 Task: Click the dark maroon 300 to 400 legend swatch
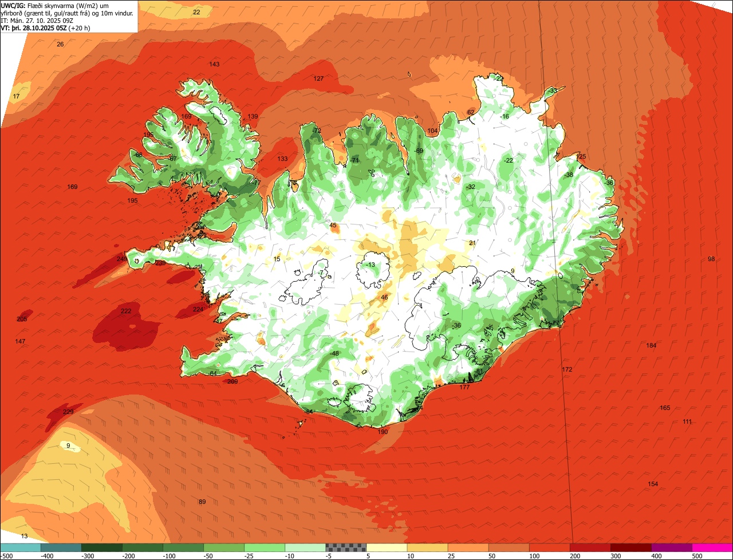pyautogui.click(x=630, y=547)
